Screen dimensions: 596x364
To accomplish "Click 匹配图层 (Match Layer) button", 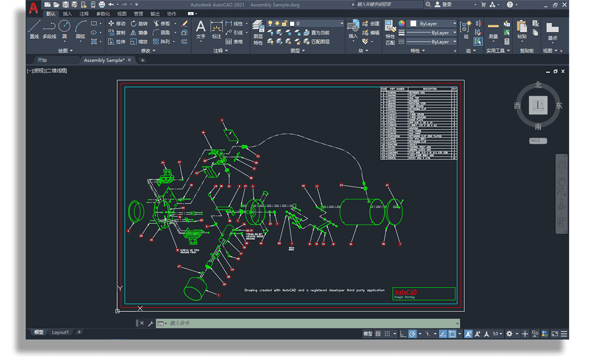I will 316,42.
